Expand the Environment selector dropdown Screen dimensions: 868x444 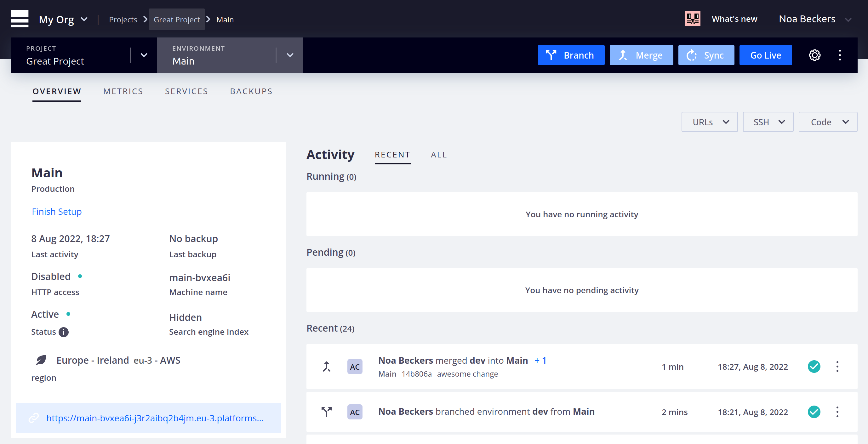[289, 55]
